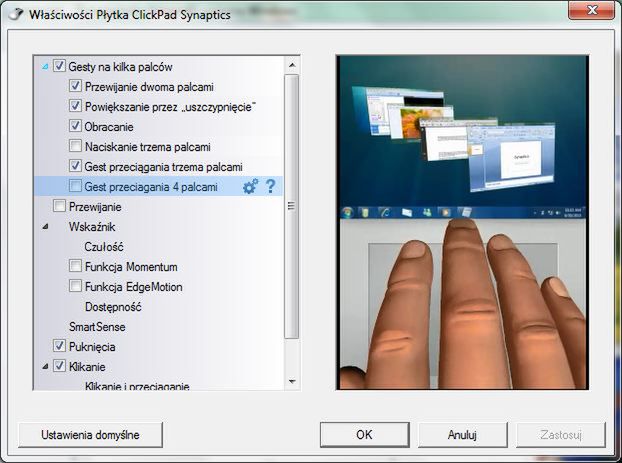Enable Gest przeciągania 4 palcami checkbox

[x=75, y=186]
